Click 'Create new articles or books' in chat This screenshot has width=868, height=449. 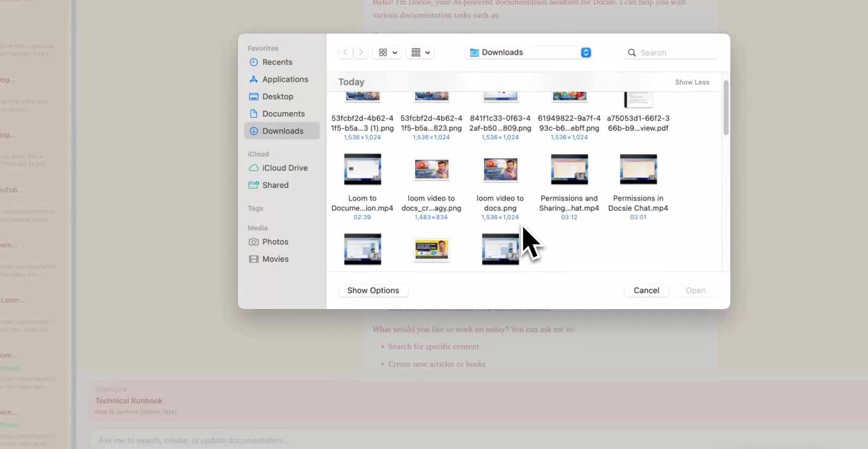point(437,364)
